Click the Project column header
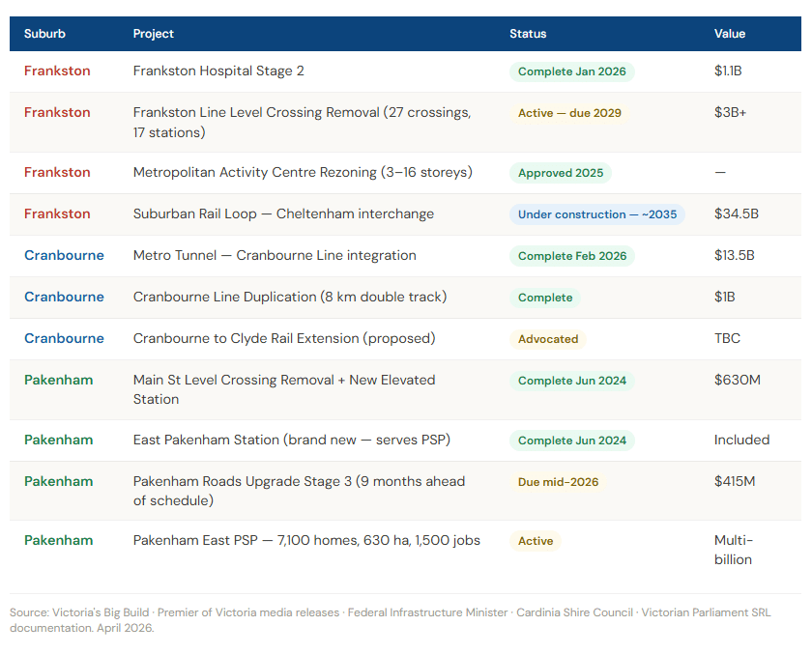The width and height of the screenshot is (812, 654). click(x=154, y=34)
